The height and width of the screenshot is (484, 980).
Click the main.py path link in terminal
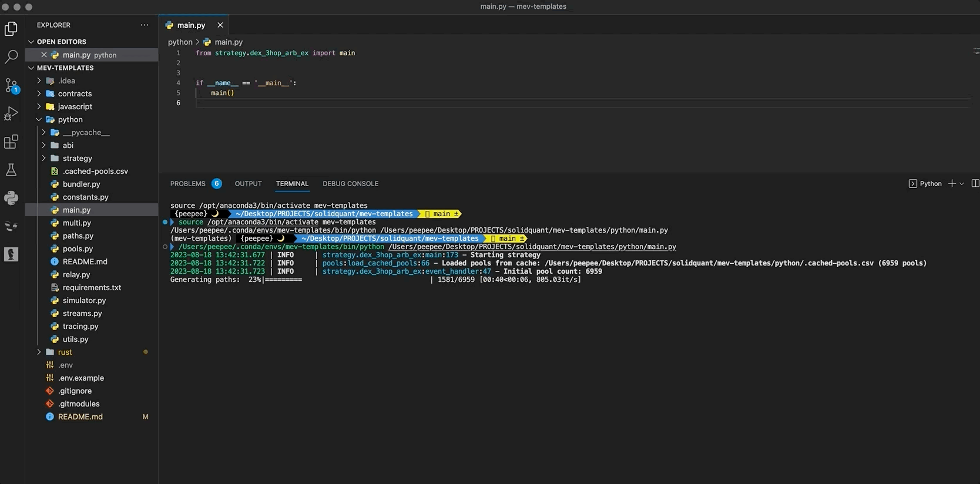click(532, 247)
